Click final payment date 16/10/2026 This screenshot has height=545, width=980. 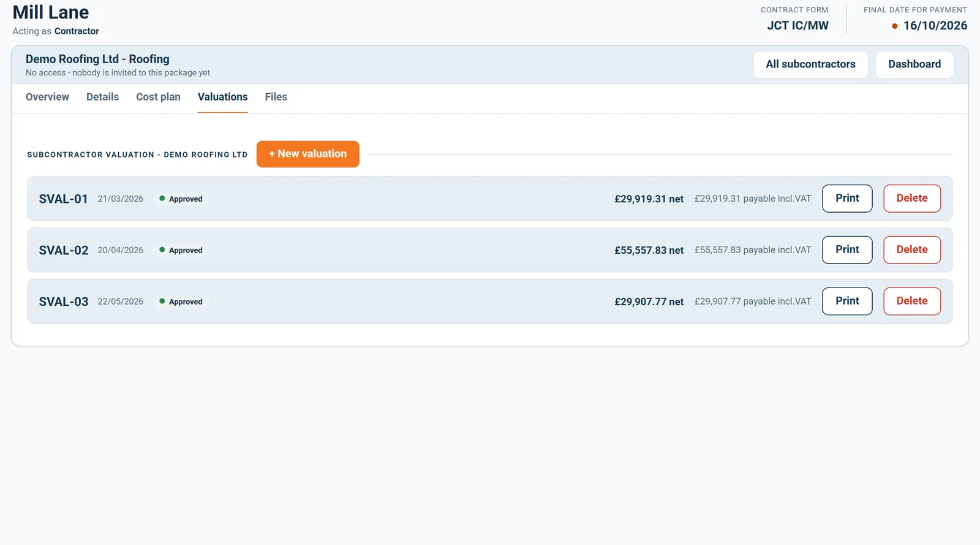click(935, 26)
